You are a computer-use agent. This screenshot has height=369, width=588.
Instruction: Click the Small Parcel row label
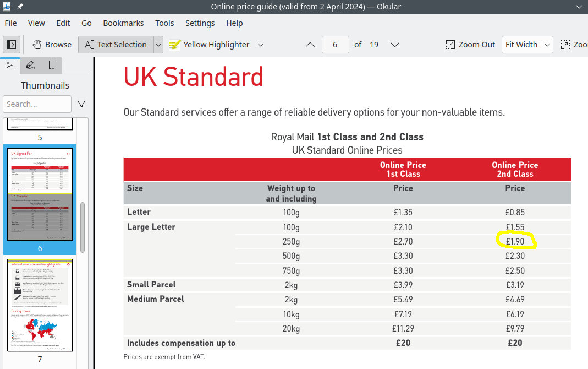pos(151,285)
